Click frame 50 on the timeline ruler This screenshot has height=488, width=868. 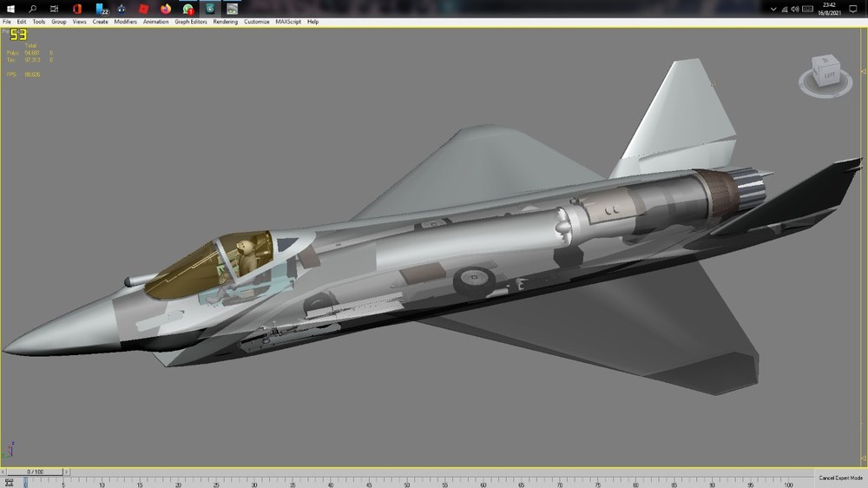click(x=407, y=483)
